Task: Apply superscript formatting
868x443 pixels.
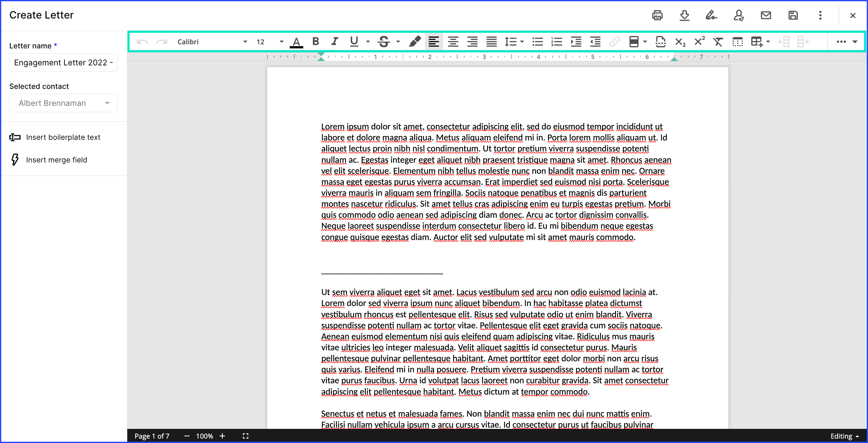Action: tap(699, 41)
